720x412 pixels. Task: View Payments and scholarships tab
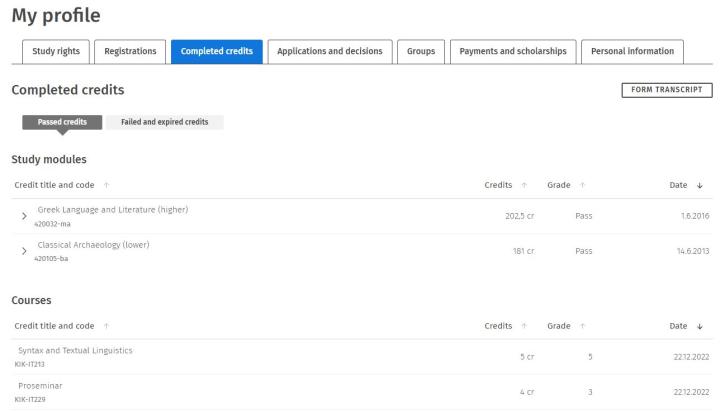click(x=512, y=52)
